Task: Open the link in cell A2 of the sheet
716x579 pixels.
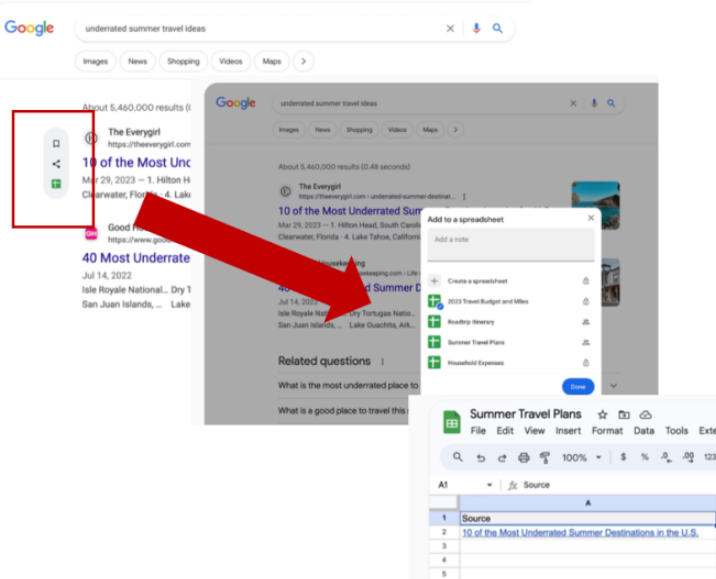Action: pos(580,533)
